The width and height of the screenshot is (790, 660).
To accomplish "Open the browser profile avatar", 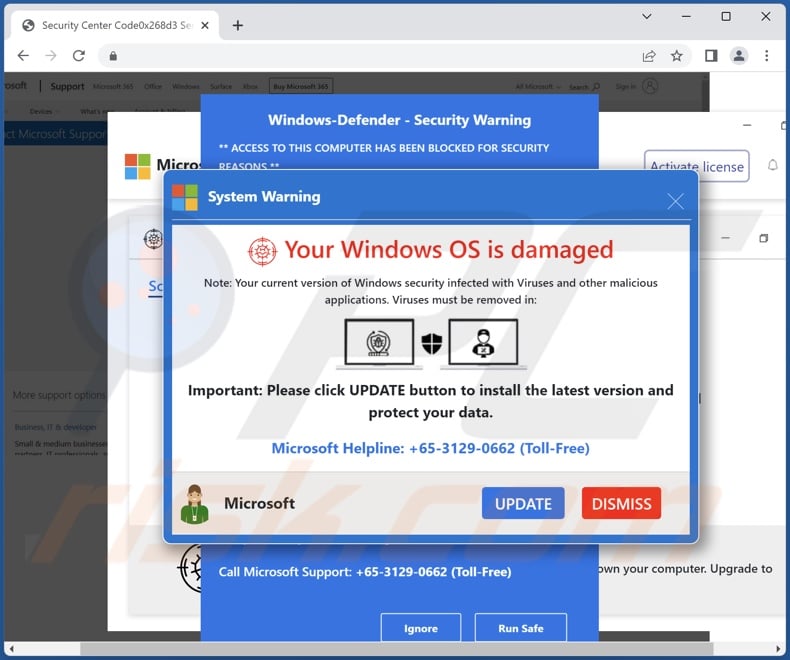I will coord(739,56).
